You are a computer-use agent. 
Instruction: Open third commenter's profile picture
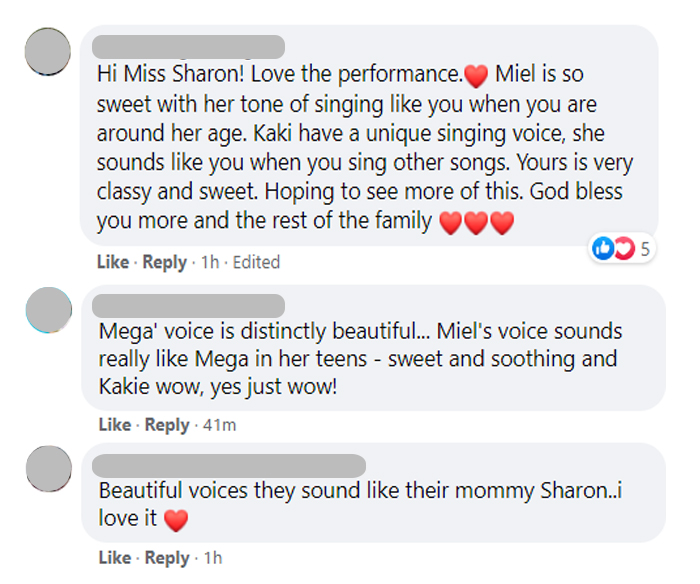click(49, 468)
